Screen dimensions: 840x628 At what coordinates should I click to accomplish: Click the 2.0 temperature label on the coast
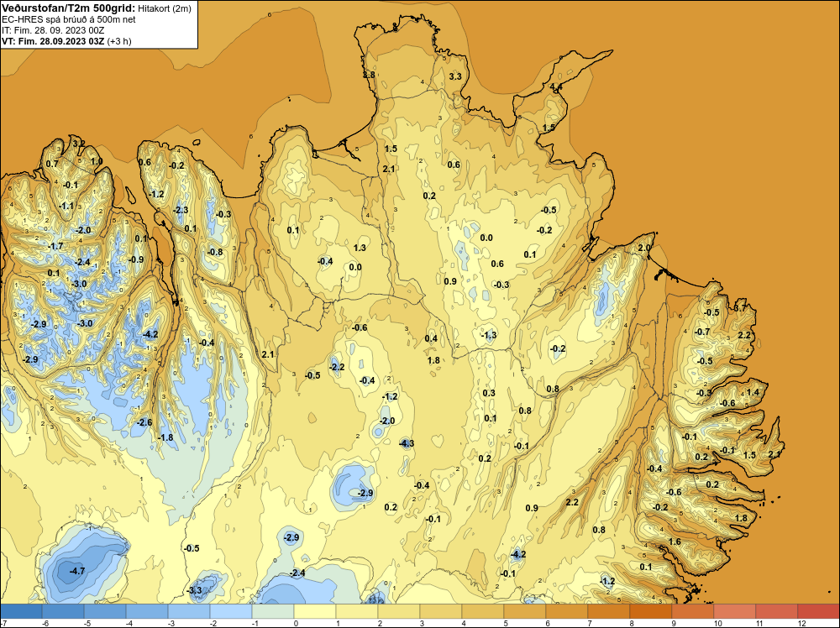pyautogui.click(x=644, y=248)
